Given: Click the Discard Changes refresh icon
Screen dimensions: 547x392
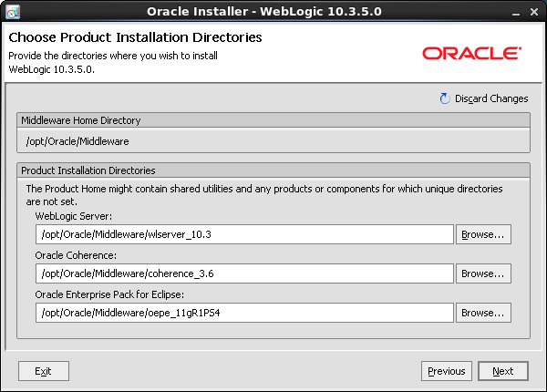Looking at the screenshot, I should pyautogui.click(x=445, y=98).
